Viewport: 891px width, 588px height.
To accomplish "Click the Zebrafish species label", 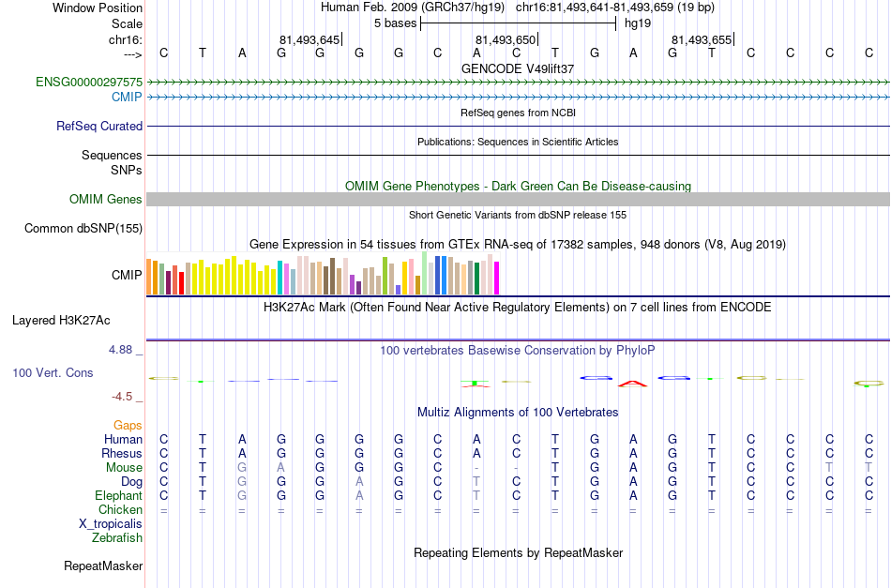I will (117, 537).
